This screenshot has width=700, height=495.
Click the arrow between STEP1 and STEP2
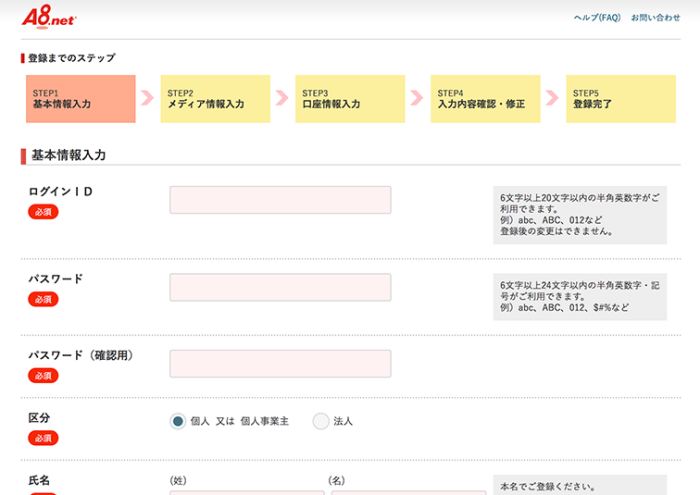pos(148,98)
